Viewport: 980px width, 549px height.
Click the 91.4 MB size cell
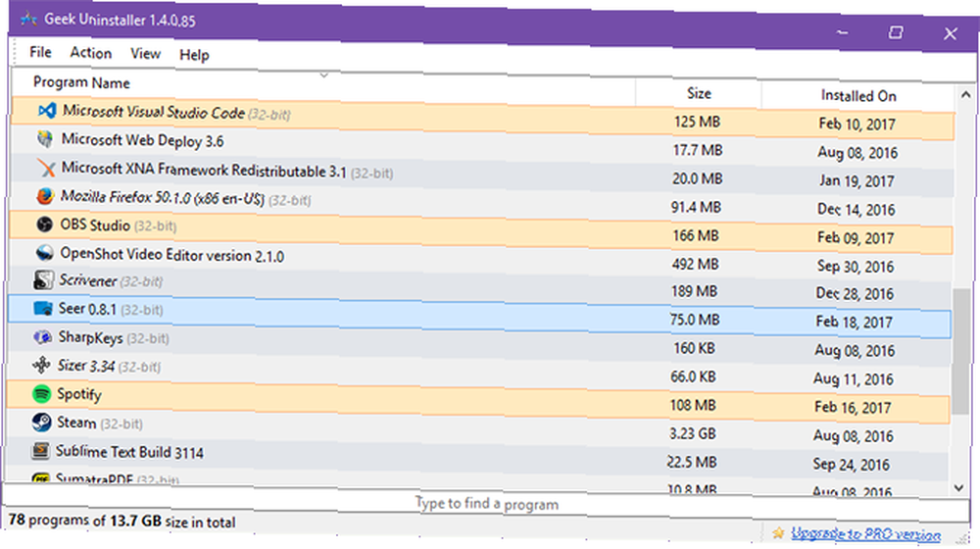[x=696, y=207]
